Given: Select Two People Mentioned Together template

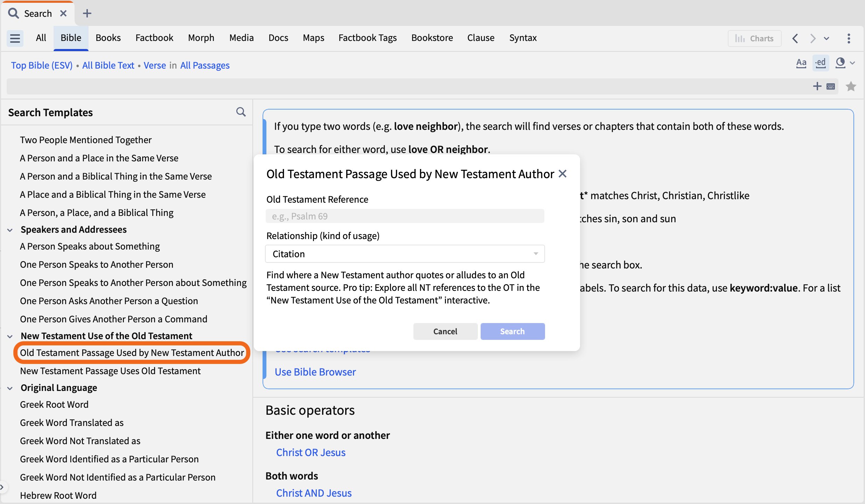Looking at the screenshot, I should click(x=86, y=140).
